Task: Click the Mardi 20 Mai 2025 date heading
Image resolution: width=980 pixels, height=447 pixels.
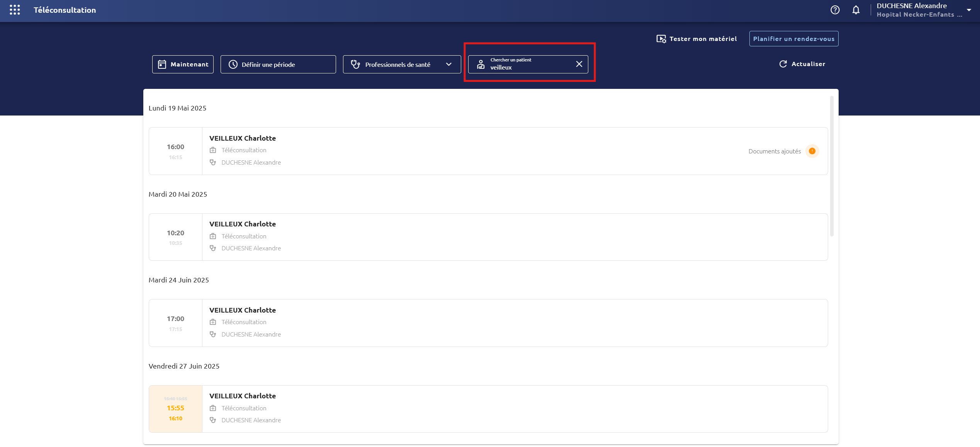Action: (x=178, y=194)
